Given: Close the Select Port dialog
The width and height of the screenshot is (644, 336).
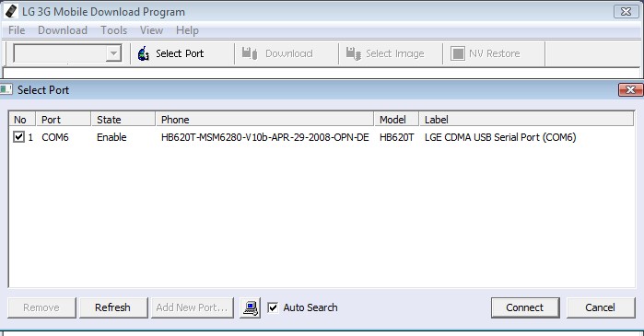Looking at the screenshot, I should click(x=630, y=89).
